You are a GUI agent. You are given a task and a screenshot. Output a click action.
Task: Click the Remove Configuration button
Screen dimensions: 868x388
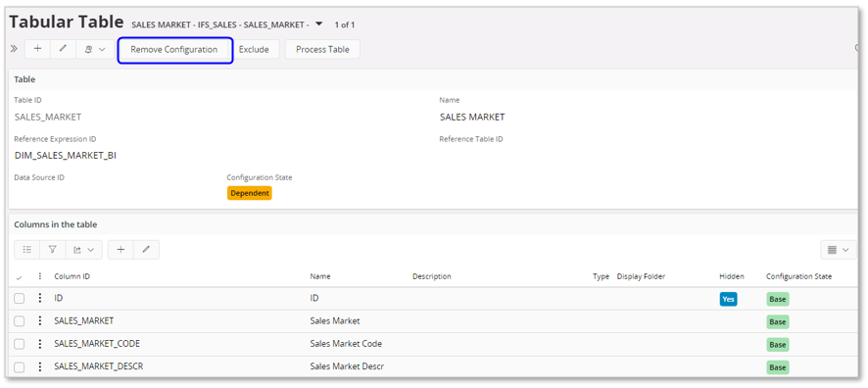(x=173, y=49)
